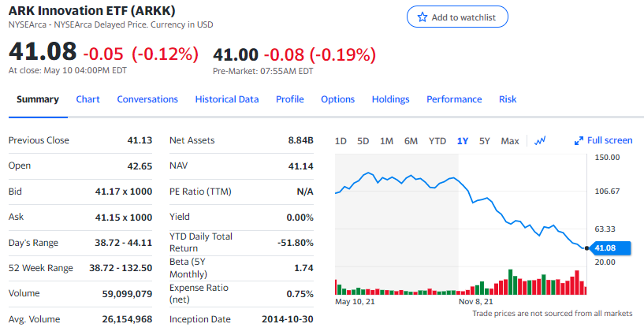Screen dimensions: 644x335
Task: Set chart range to 6M
Action: click(x=411, y=141)
